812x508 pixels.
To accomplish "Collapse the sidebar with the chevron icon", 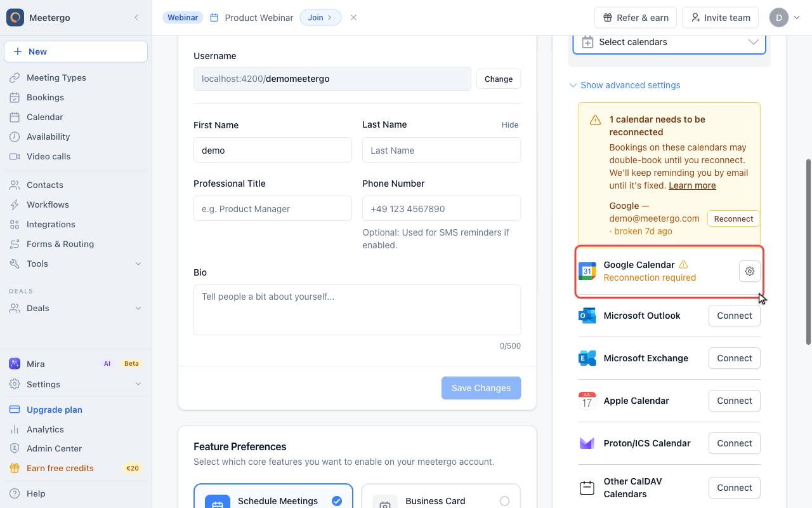I will (136, 18).
